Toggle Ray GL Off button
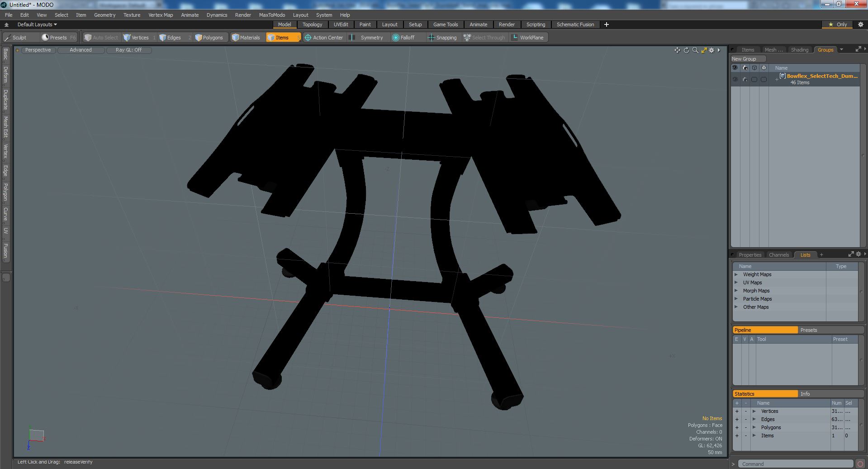Image resolution: width=868 pixels, height=469 pixels. point(128,50)
